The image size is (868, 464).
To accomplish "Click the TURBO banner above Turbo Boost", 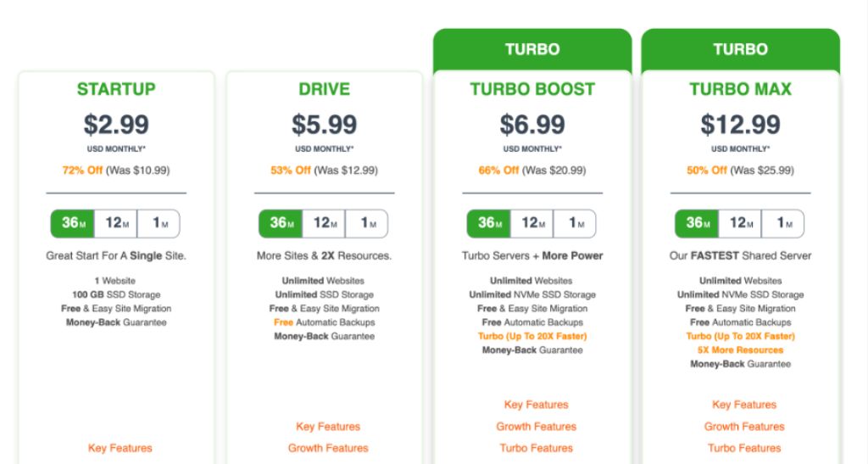I will pyautogui.click(x=532, y=49).
